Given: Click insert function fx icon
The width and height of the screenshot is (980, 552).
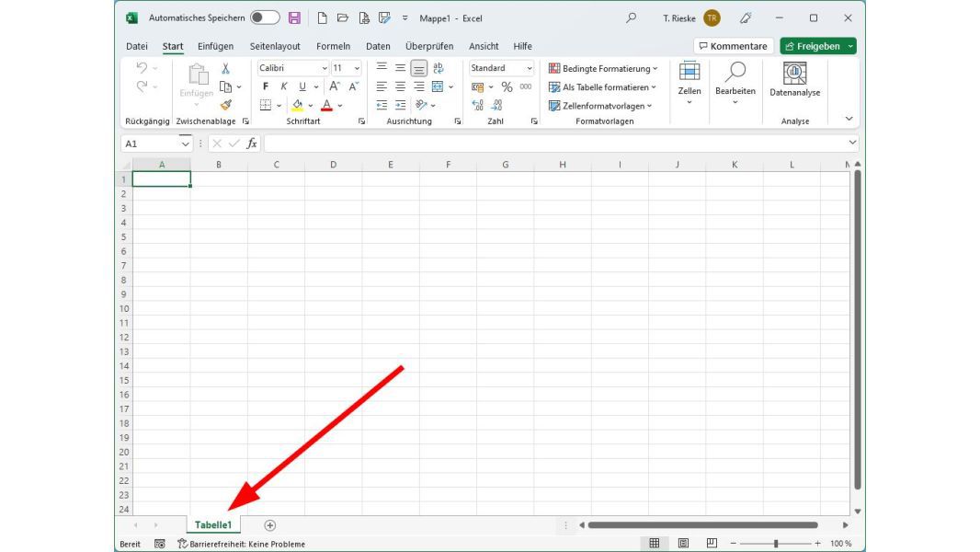Looking at the screenshot, I should point(251,144).
